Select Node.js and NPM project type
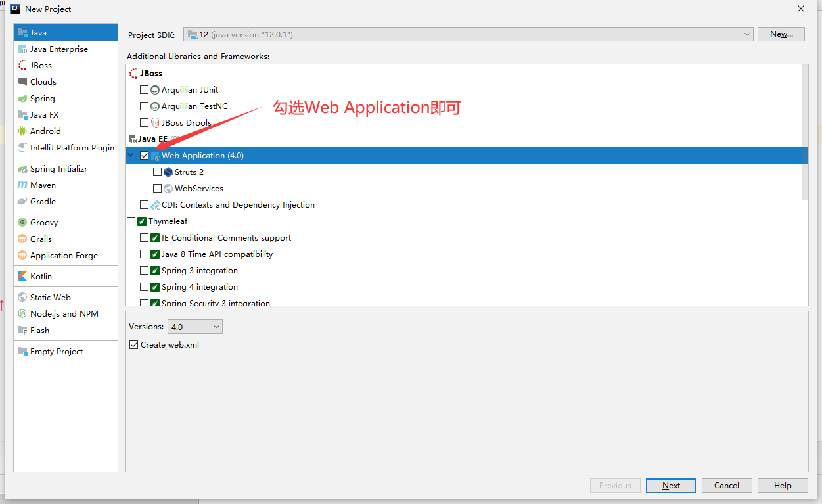The width and height of the screenshot is (822, 504). (x=66, y=314)
